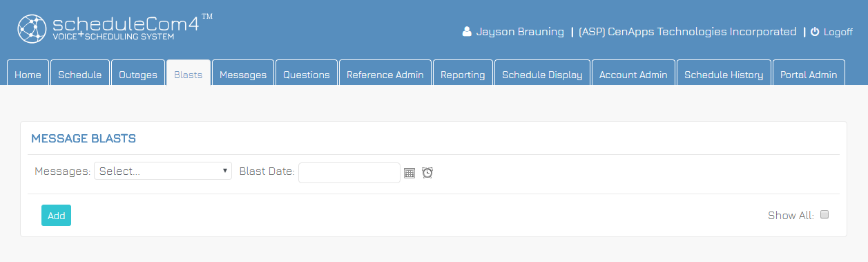Click the scheduleCom4 network logo icon
Screen dimensions: 868x262
click(x=32, y=28)
